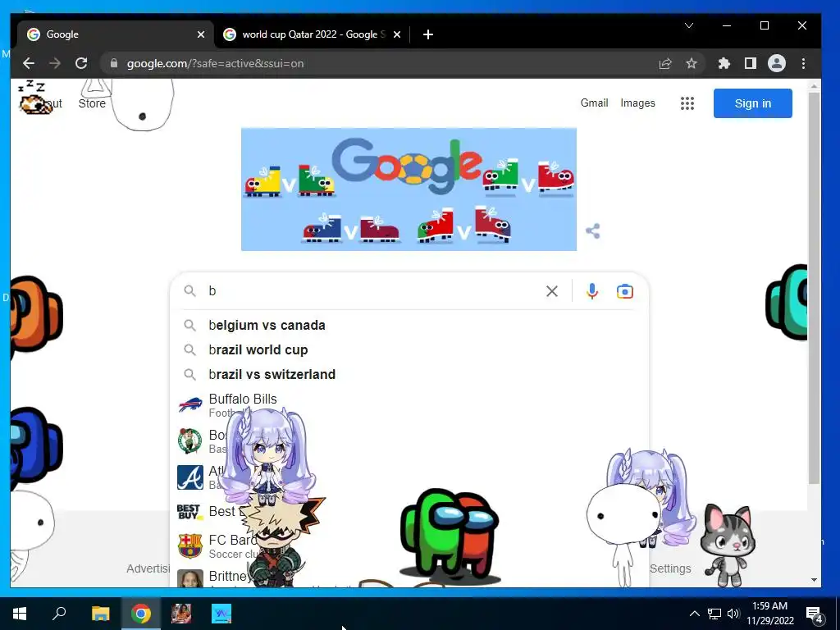Close the world cup Qatar 2022 tab
The image size is (840, 630).
pyautogui.click(x=397, y=34)
